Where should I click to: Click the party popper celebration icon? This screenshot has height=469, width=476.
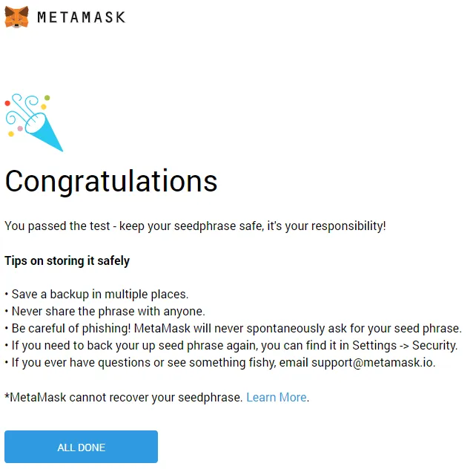pyautogui.click(x=33, y=122)
